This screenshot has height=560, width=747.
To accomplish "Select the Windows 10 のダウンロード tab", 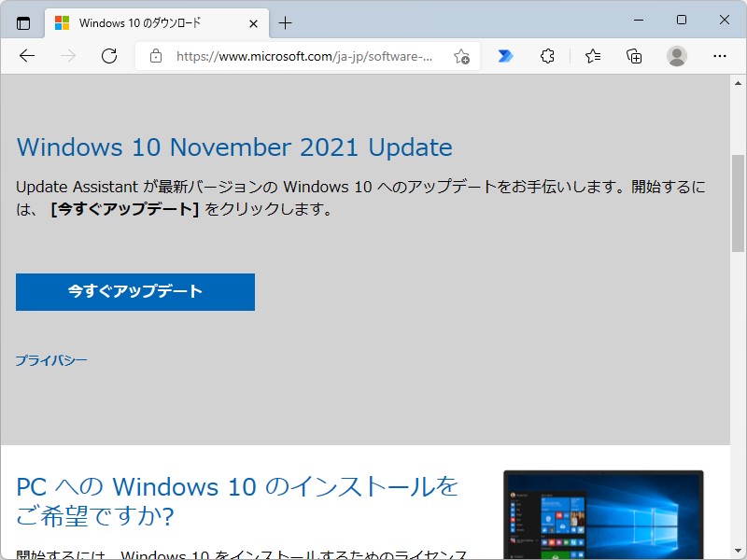I will click(157, 22).
